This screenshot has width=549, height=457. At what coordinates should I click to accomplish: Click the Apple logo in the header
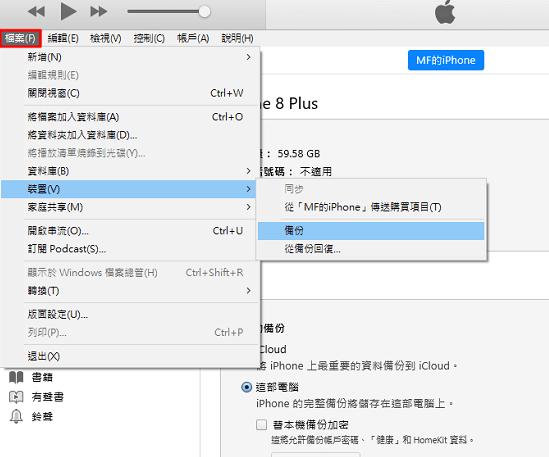coord(445,13)
